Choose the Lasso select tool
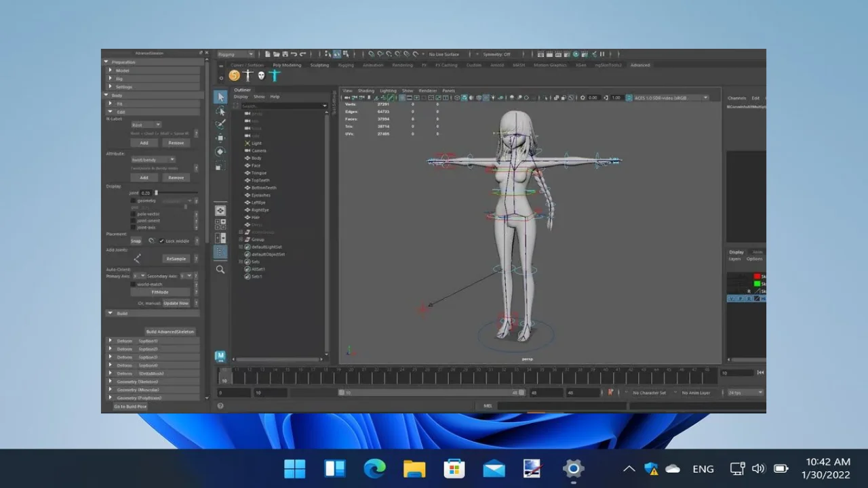This screenshot has width=868, height=488. pos(220,111)
